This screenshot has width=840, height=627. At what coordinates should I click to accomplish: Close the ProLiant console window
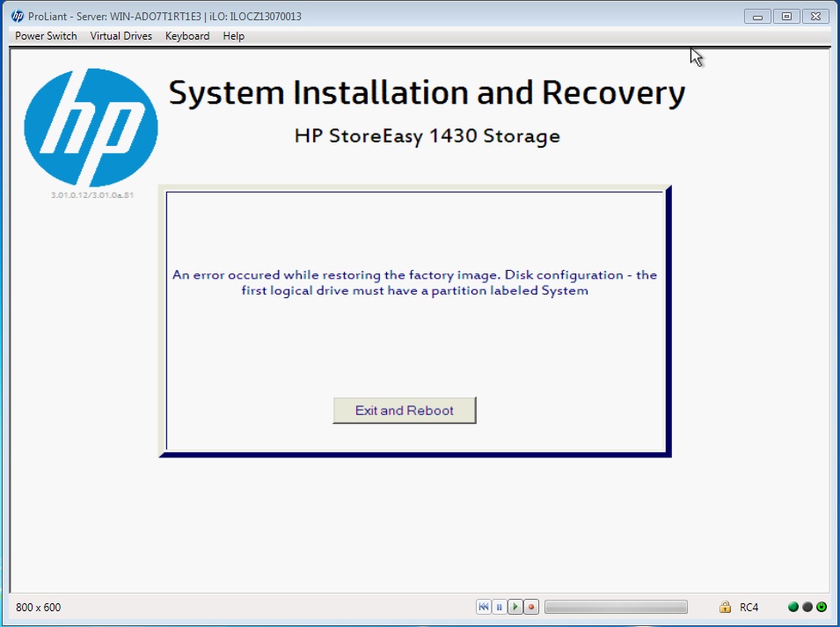(815, 17)
